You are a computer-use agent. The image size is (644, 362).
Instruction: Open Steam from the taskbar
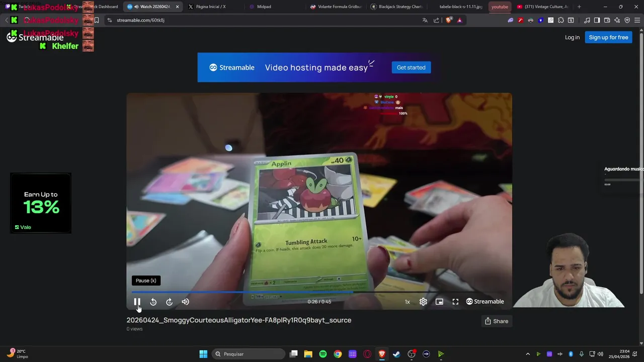click(396, 354)
